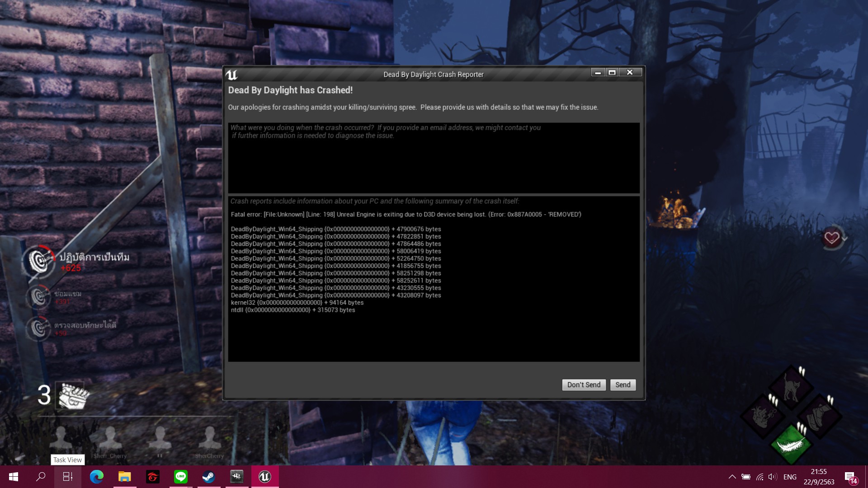Click the battery status tray icon
The width and height of the screenshot is (868, 488).
tap(746, 477)
